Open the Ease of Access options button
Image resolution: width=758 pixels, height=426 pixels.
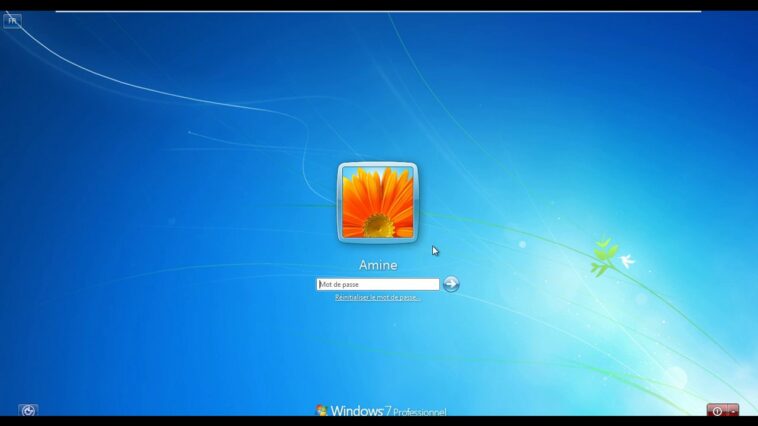pyautogui.click(x=28, y=410)
